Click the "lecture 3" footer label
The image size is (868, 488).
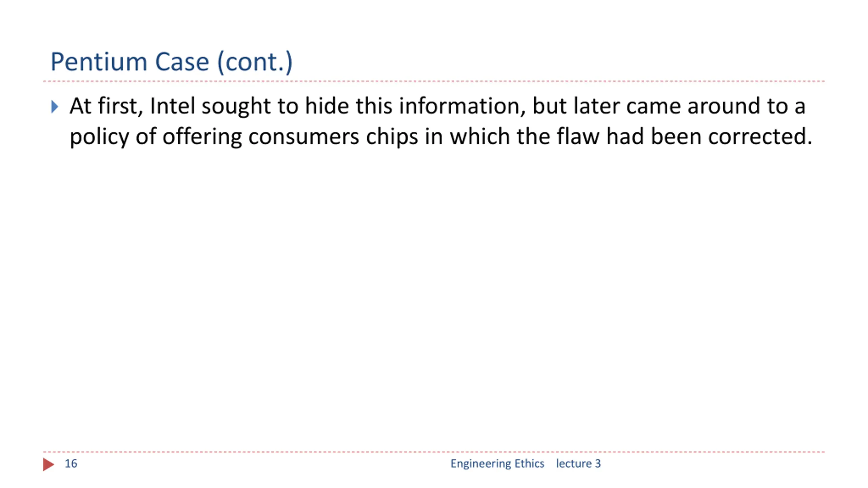point(578,464)
